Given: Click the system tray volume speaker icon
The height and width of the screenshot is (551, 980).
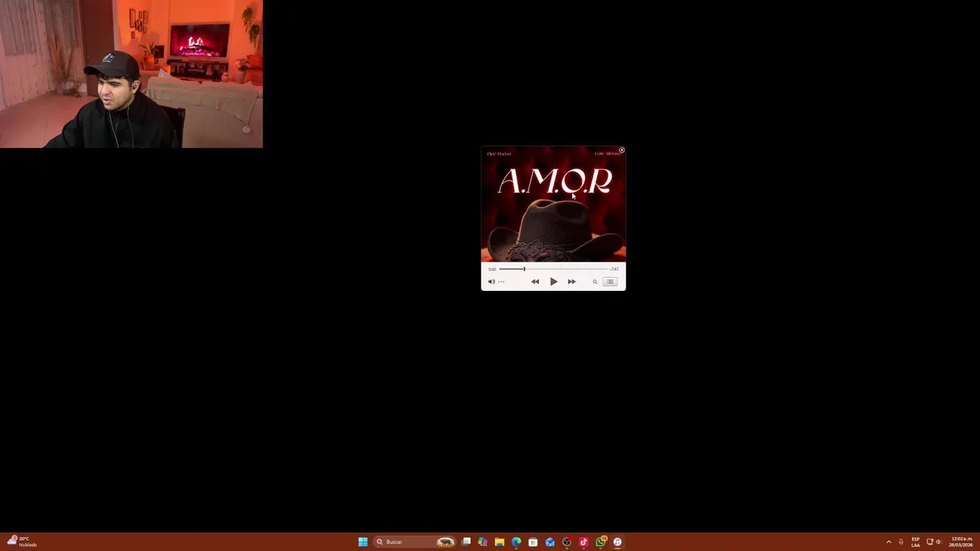Looking at the screenshot, I should point(939,542).
